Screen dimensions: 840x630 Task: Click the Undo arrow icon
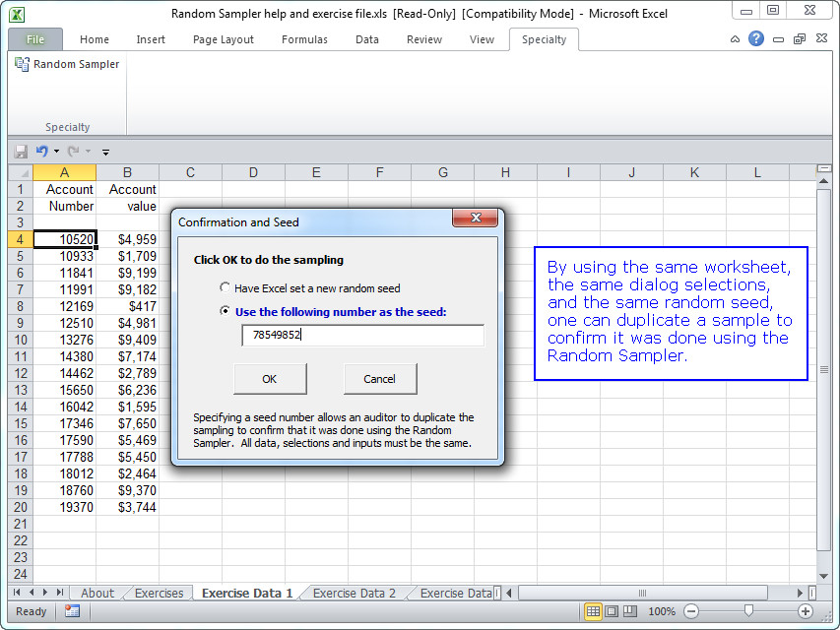(x=41, y=152)
